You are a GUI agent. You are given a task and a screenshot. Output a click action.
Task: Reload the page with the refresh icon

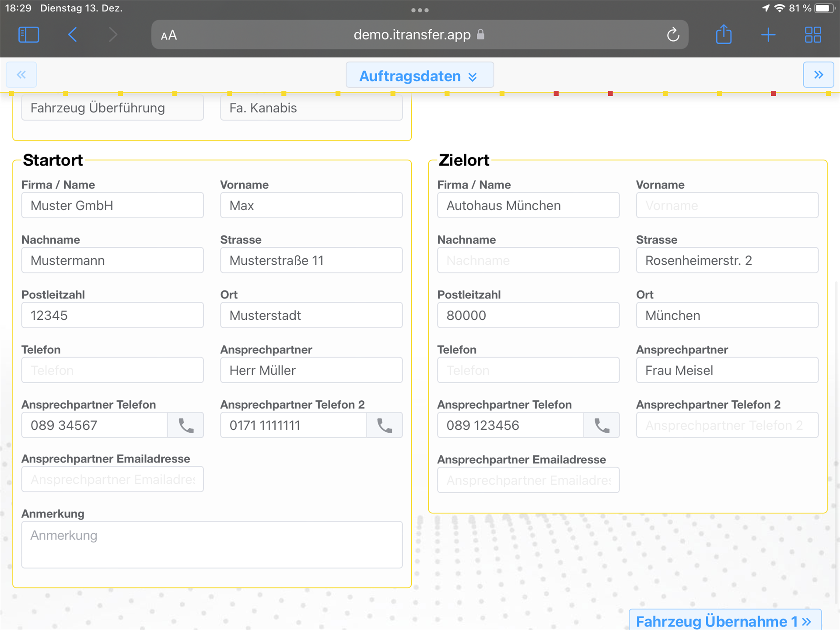(x=673, y=35)
